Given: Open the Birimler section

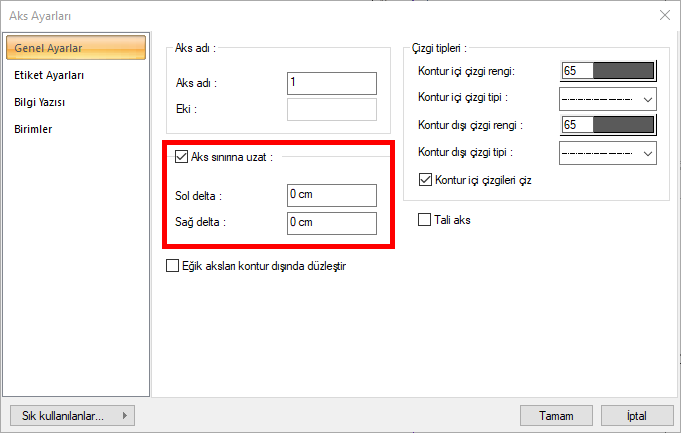Looking at the screenshot, I should (x=33, y=129).
